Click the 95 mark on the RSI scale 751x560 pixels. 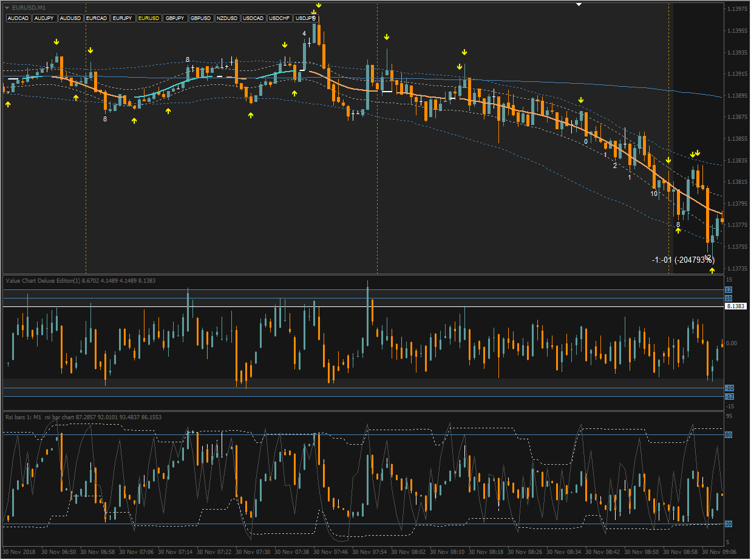point(730,416)
